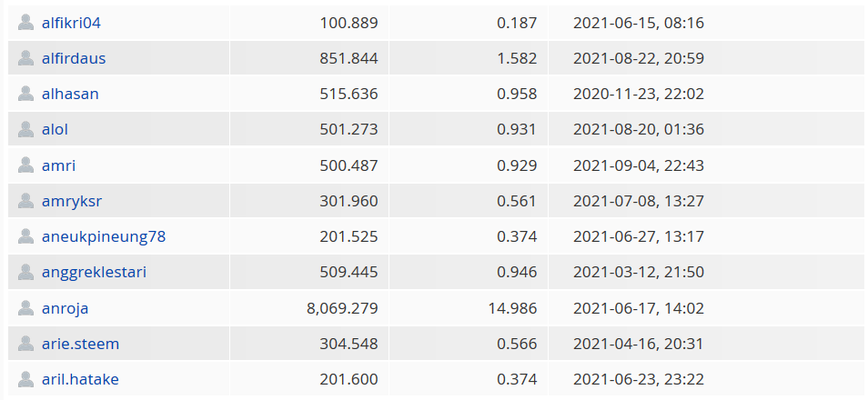
Task: Select the avatar icon beside alhasan
Action: click(25, 94)
